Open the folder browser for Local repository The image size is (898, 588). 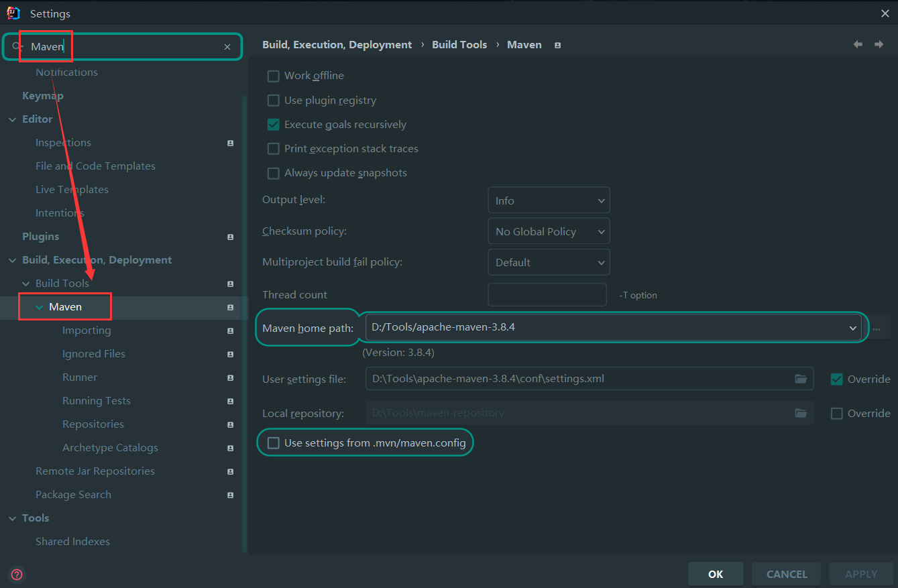click(801, 413)
